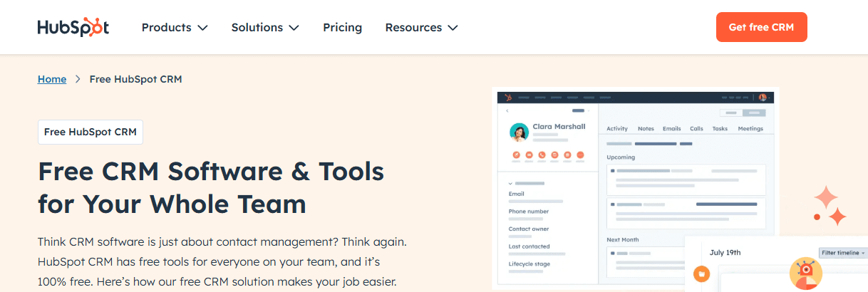
Task: Click the Next Month section label
Action: [623, 240]
